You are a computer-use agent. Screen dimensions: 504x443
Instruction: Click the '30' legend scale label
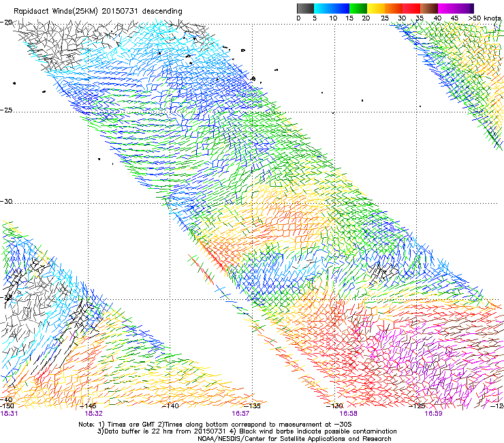pyautogui.click(x=402, y=18)
